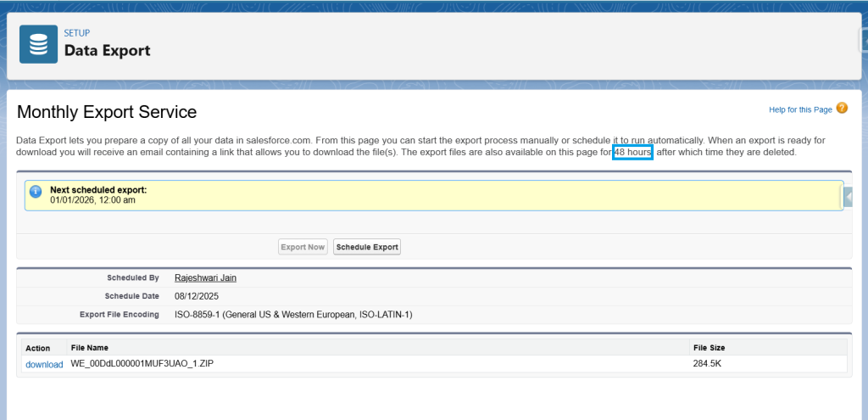The image size is (868, 420).
Task: Click the Schedule Export button
Action: [367, 247]
